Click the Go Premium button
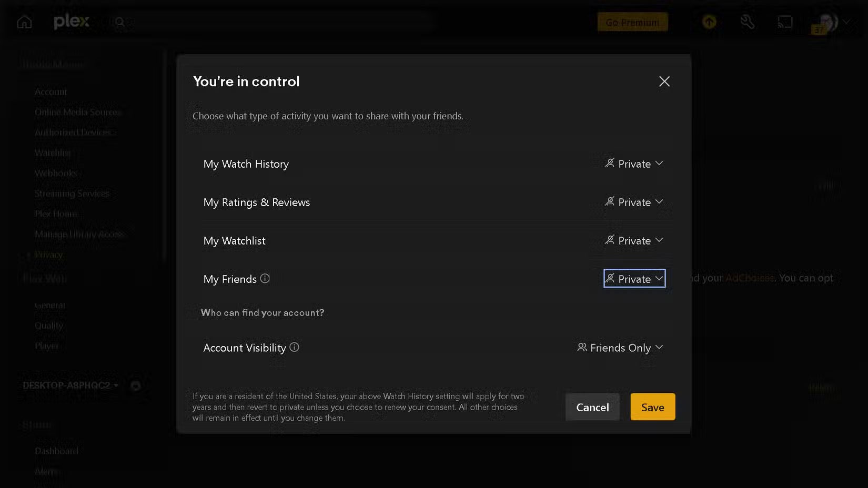This screenshot has height=488, width=868. [632, 22]
